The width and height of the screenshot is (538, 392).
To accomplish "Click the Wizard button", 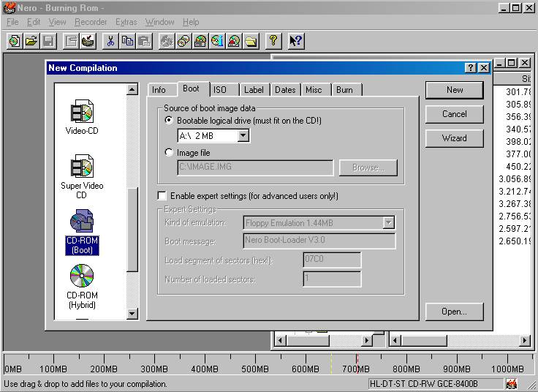I will [454, 138].
